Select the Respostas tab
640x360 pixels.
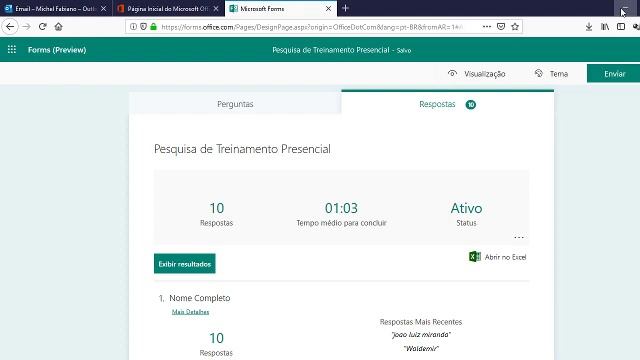(x=447, y=103)
